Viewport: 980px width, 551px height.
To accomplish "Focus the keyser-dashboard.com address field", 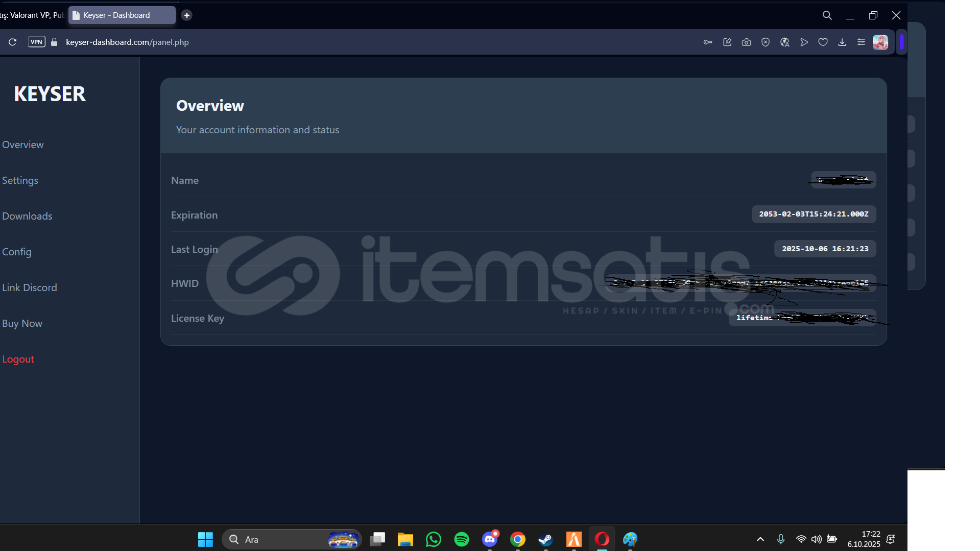I will click(x=127, y=42).
